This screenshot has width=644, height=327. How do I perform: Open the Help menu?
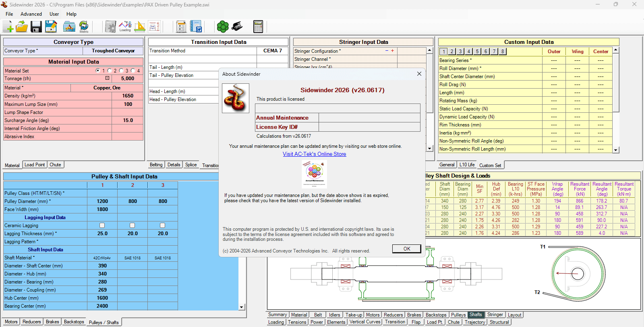[71, 14]
